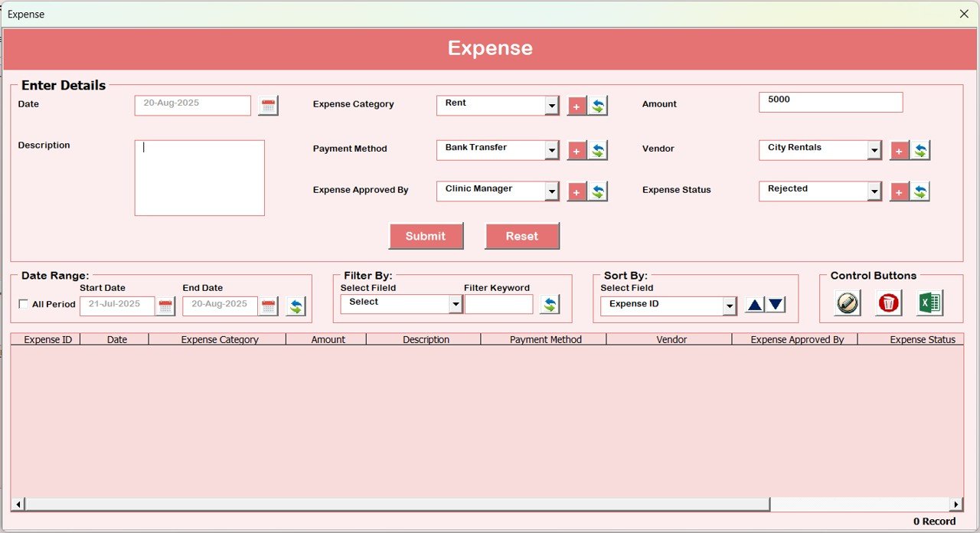Click the 0 Record status text

[934, 522]
